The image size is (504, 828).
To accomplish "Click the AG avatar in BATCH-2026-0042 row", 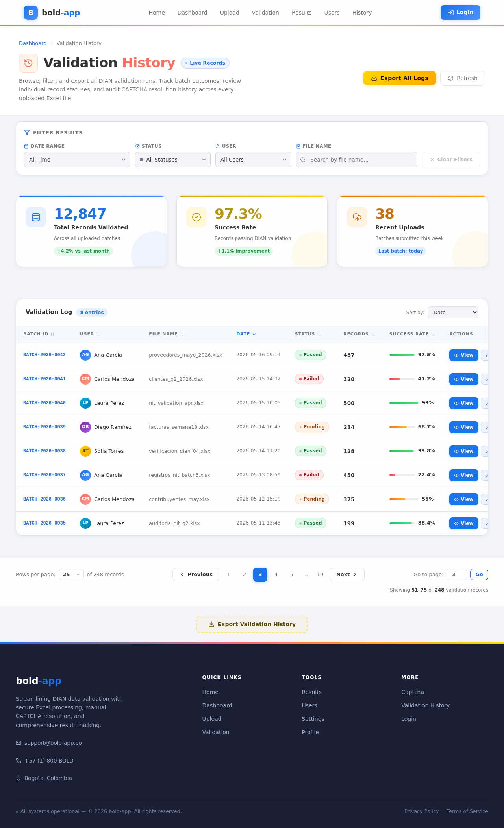I will tap(85, 355).
